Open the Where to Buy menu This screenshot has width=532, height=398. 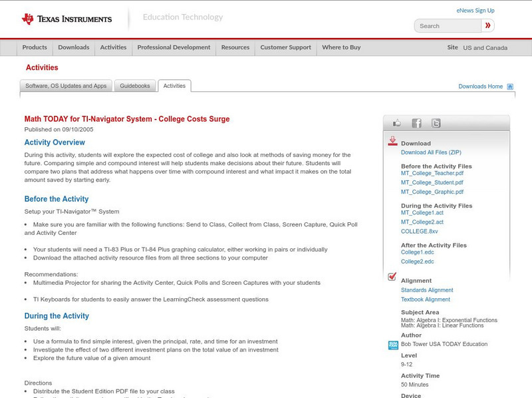coord(341,47)
